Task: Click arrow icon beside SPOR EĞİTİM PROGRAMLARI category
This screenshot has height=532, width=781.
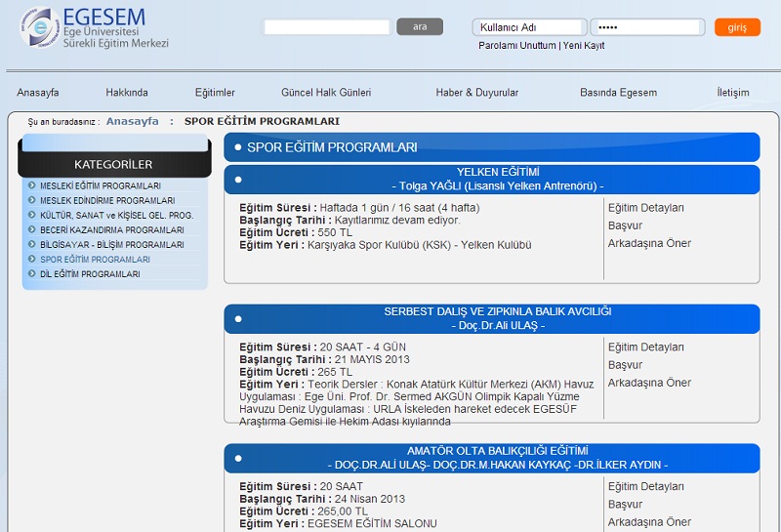Action: click(32, 259)
